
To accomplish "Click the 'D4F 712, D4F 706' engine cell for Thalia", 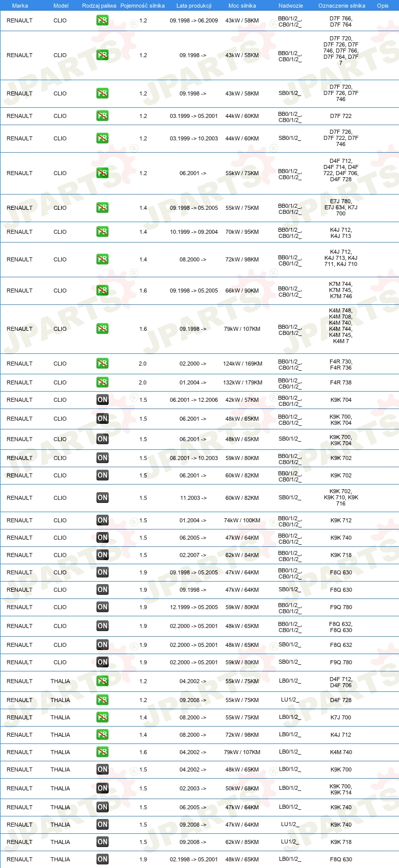I will point(341,682).
